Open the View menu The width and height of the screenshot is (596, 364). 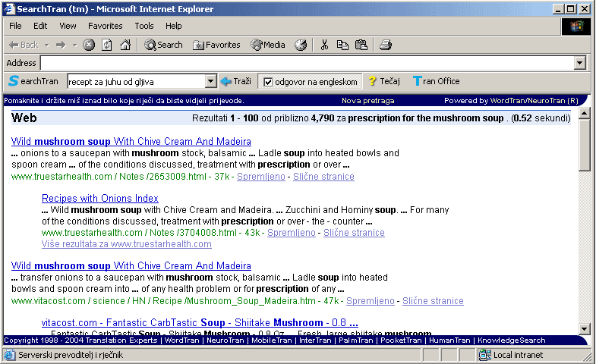68,26
